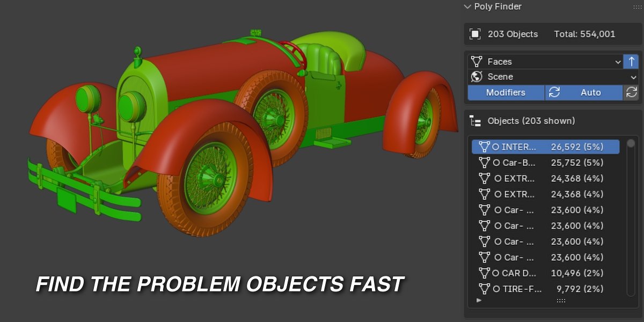
Task: Select the Car-B... object row
Action: [x=546, y=162]
